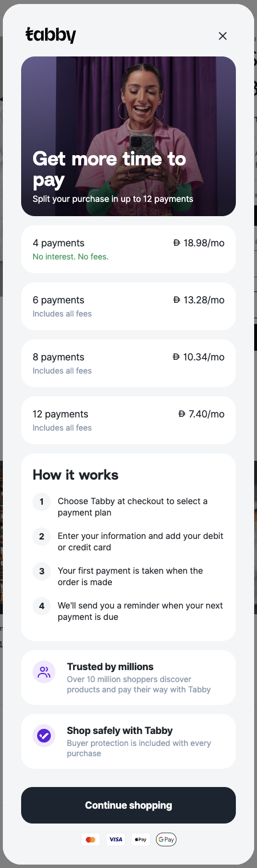Screen dimensions: 257x868
Task: Click the purple checkmark shield icon
Action: [44, 736]
